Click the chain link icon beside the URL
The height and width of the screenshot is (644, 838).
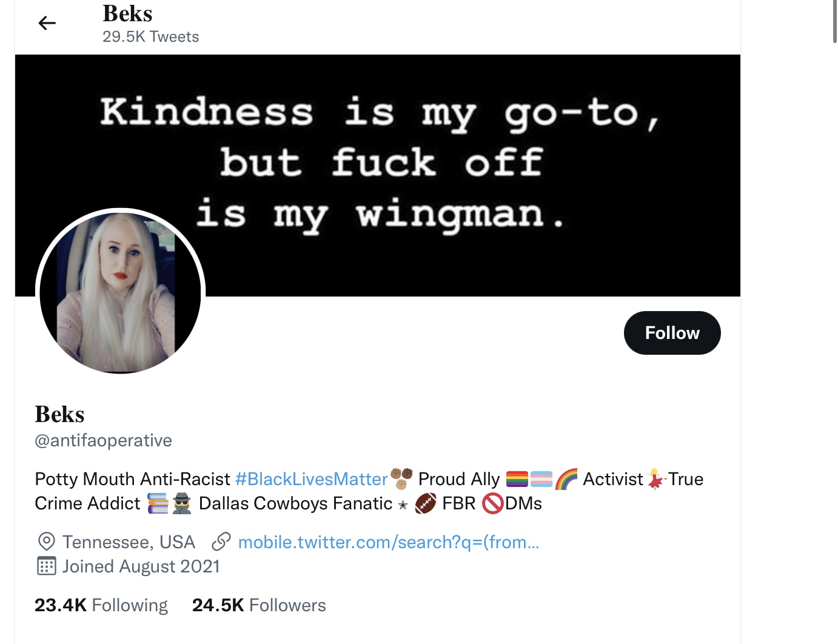click(x=221, y=542)
